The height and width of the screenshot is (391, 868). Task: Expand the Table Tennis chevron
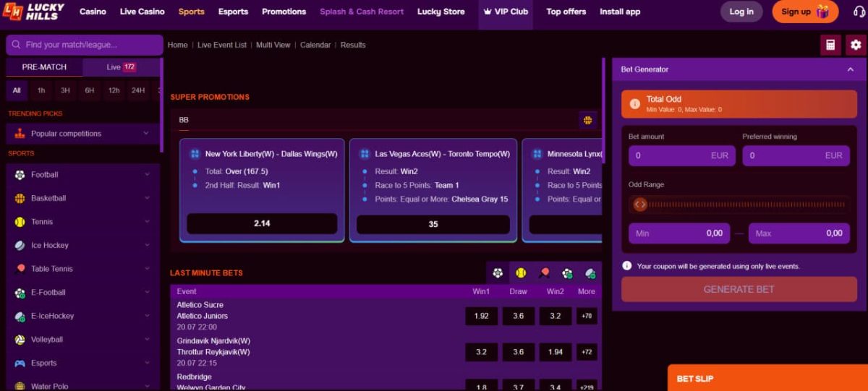146,269
